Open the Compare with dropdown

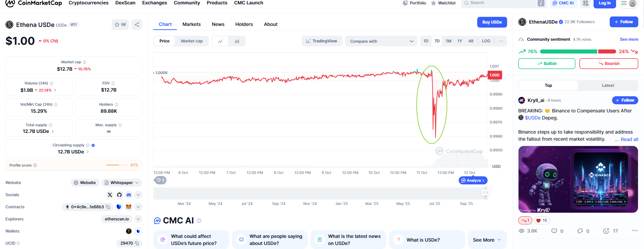[381, 41]
